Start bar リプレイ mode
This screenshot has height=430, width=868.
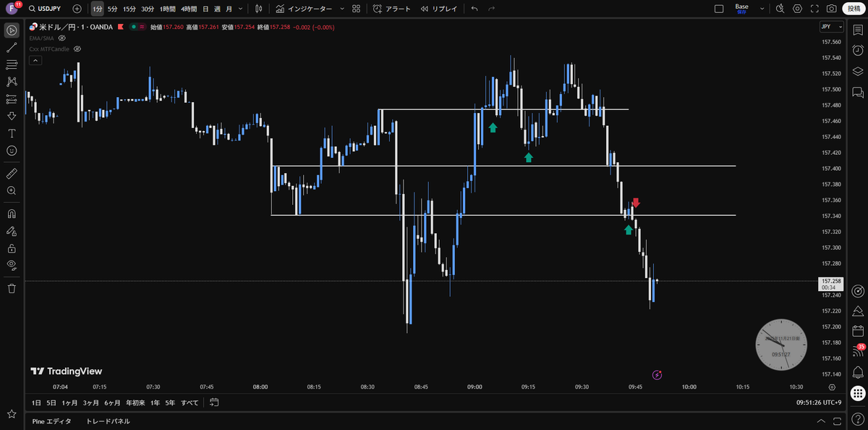click(439, 9)
